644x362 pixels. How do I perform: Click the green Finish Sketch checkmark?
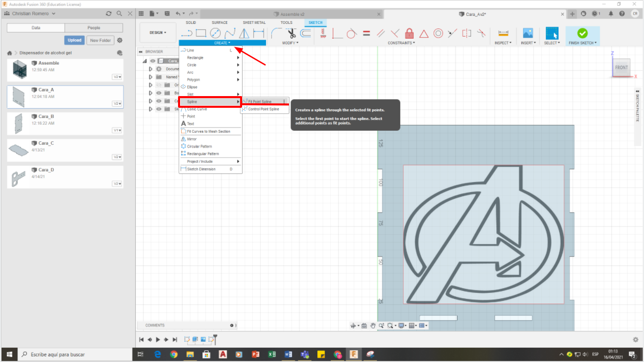(x=582, y=34)
